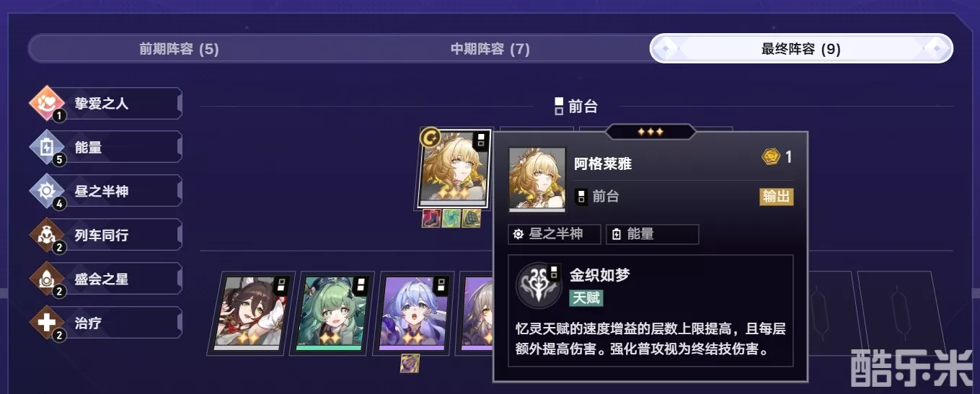
Task: Select the 盛会之星 bond icon
Action: [x=47, y=279]
